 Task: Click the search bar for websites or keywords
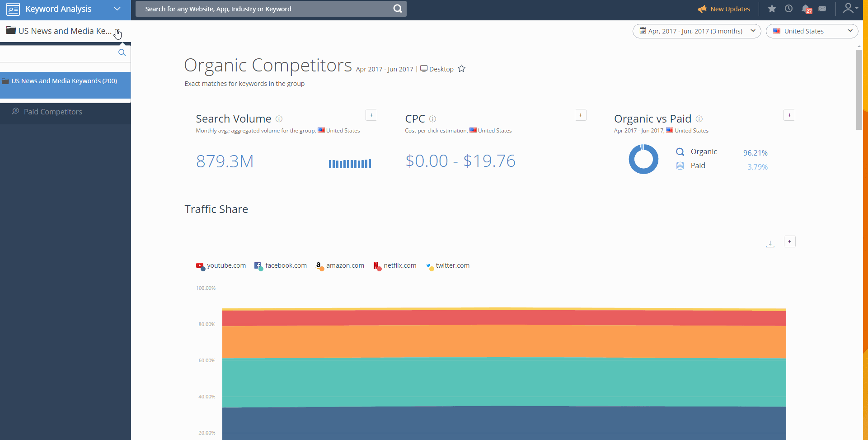coord(271,9)
